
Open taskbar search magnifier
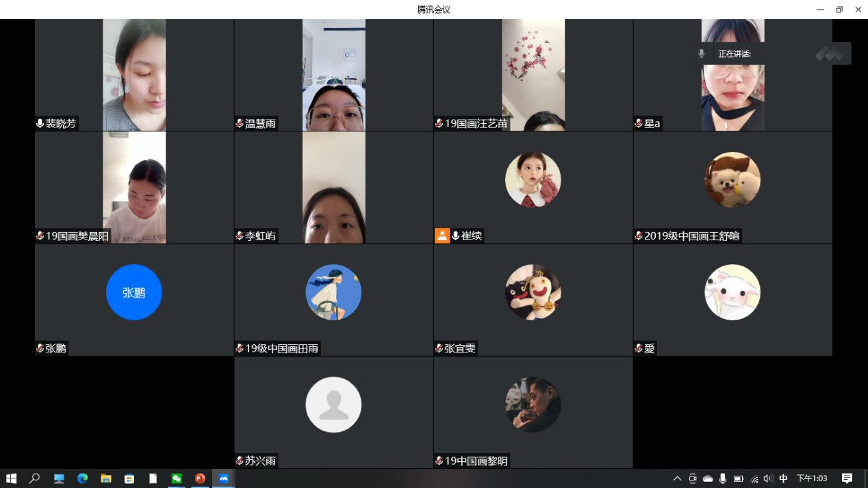[x=34, y=478]
